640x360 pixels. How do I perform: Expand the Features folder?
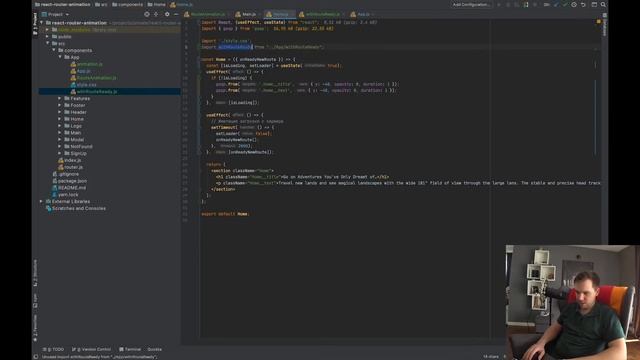(x=60, y=98)
